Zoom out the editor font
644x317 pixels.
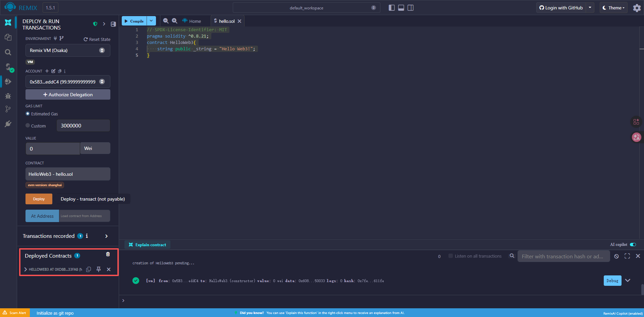click(166, 21)
